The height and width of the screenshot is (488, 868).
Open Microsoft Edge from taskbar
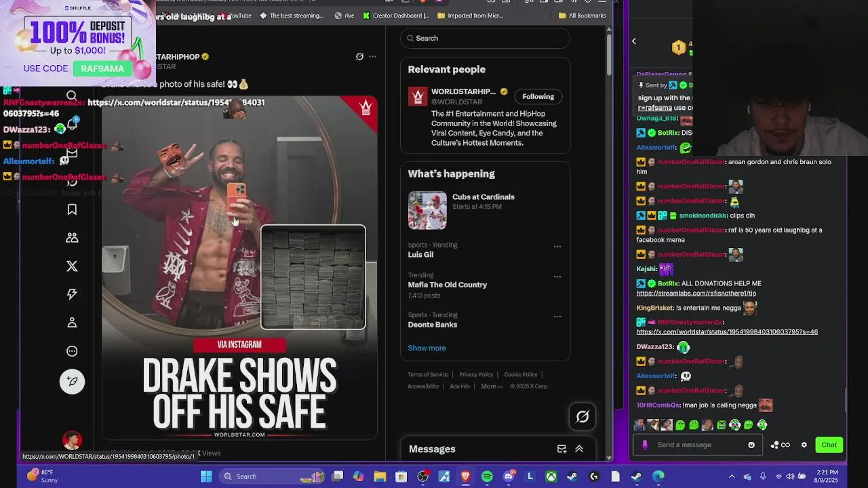[658, 476]
